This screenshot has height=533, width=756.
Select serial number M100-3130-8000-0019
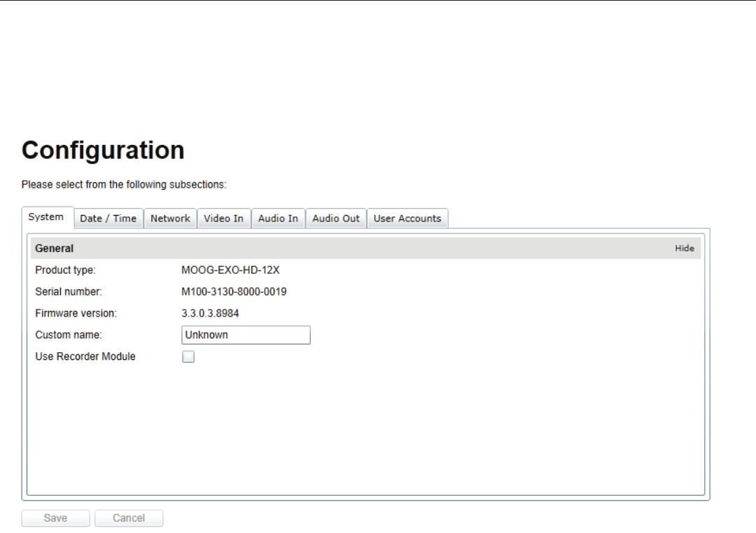(234, 292)
